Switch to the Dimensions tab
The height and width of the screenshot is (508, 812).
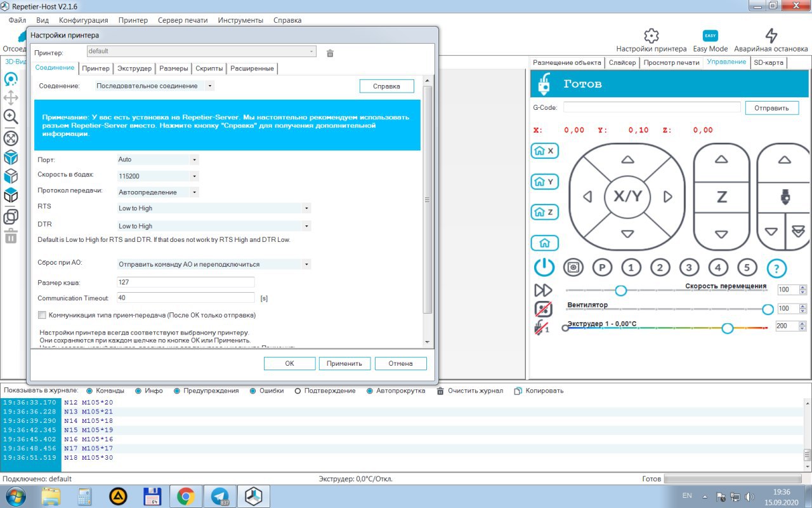click(x=174, y=69)
